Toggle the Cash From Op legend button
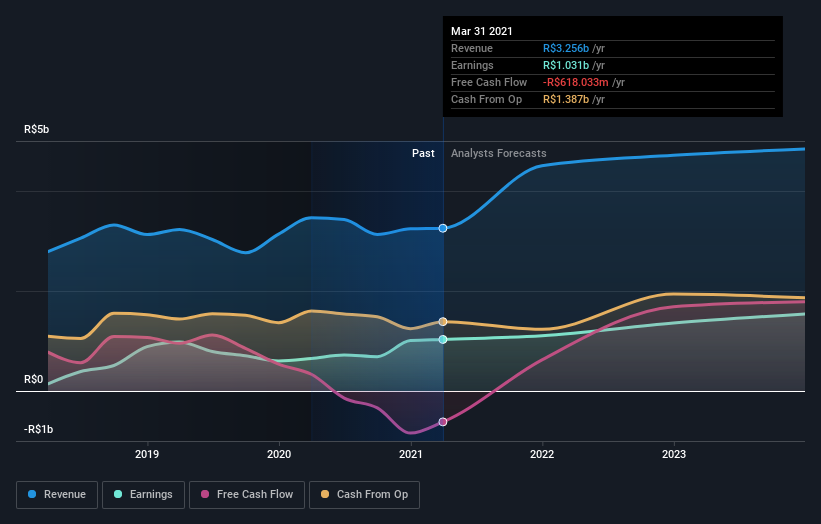The height and width of the screenshot is (524, 821). click(364, 495)
